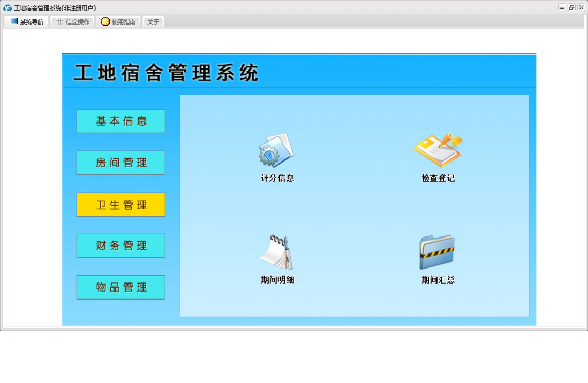Open the 评分信息 gear document icon
This screenshot has width=588, height=383.
click(277, 150)
